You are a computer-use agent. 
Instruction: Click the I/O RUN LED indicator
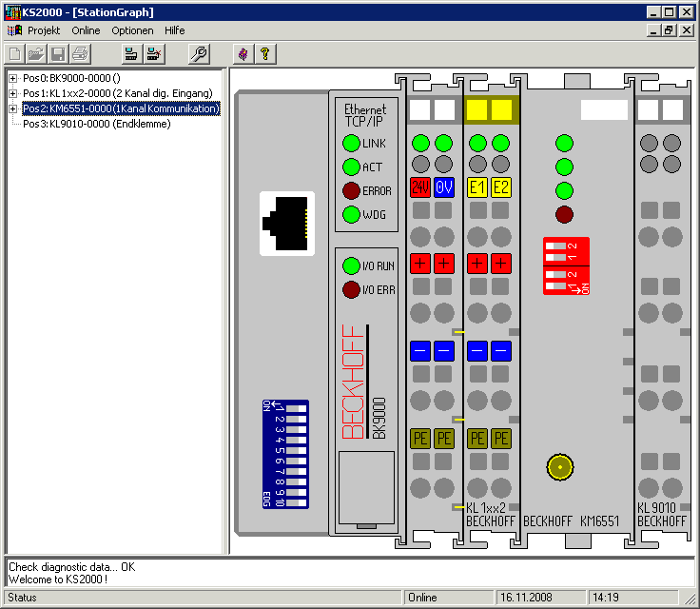(x=351, y=265)
